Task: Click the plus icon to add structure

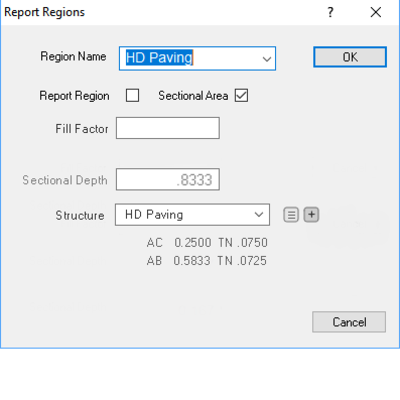Action: coord(311,215)
